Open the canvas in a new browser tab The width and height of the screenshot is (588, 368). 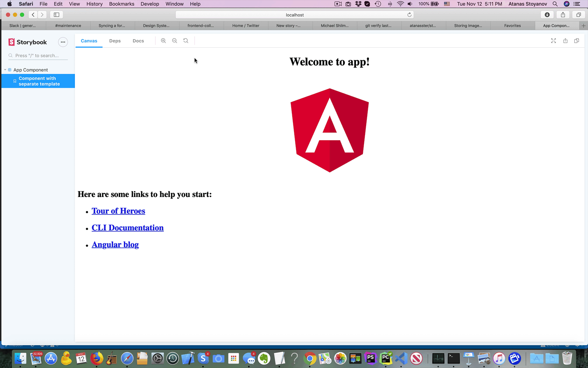coord(565,41)
